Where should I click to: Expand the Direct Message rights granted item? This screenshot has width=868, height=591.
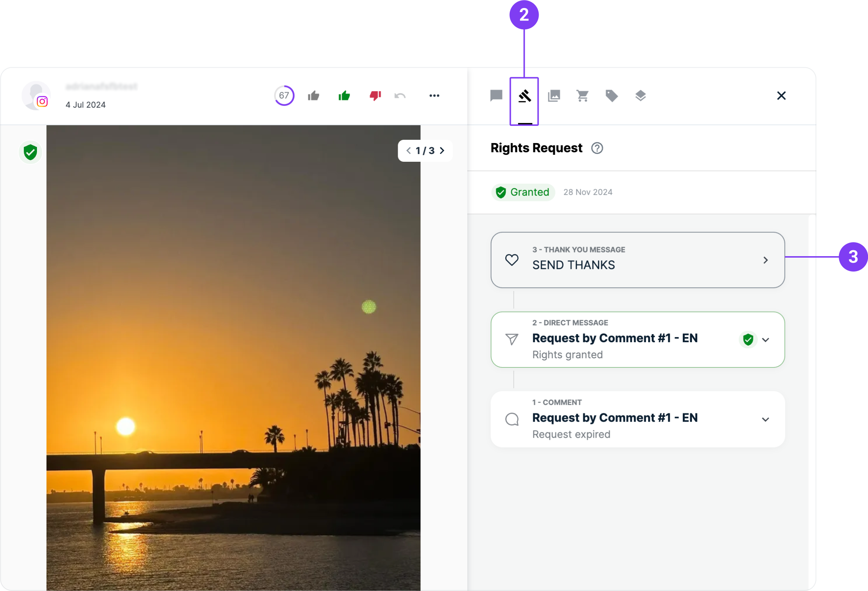click(765, 340)
